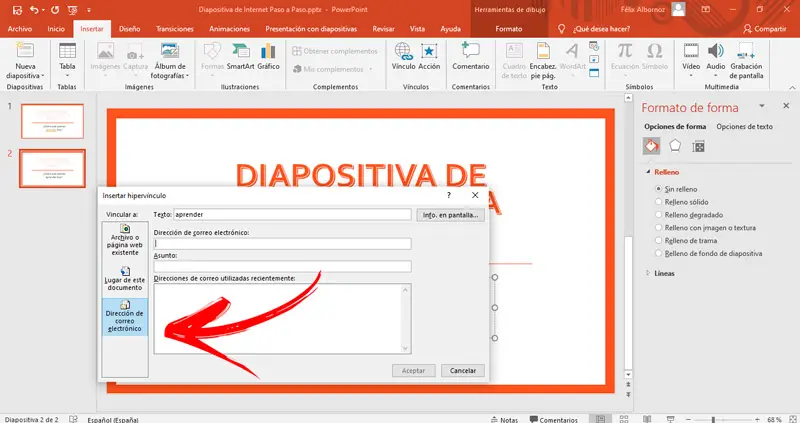Switch to the Inicio tab
The height and width of the screenshot is (423, 800).
(56, 29)
